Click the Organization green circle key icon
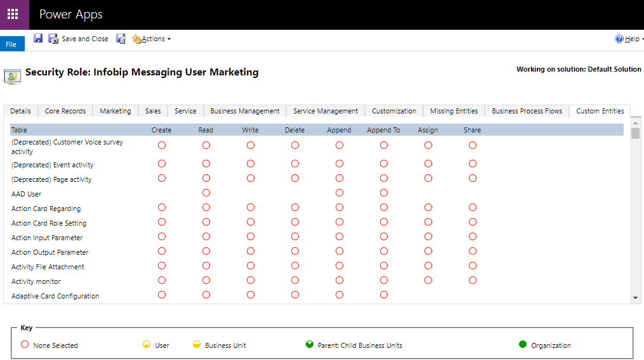This screenshot has width=644, height=360. pyautogui.click(x=523, y=345)
